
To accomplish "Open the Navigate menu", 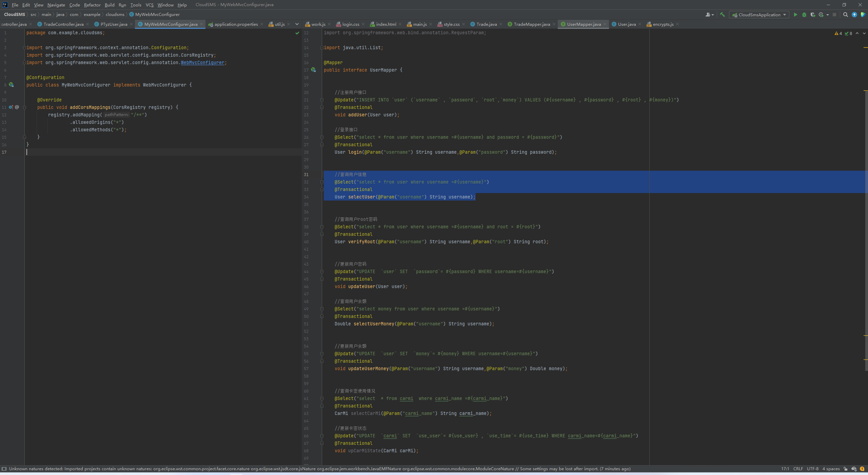I will (56, 5).
